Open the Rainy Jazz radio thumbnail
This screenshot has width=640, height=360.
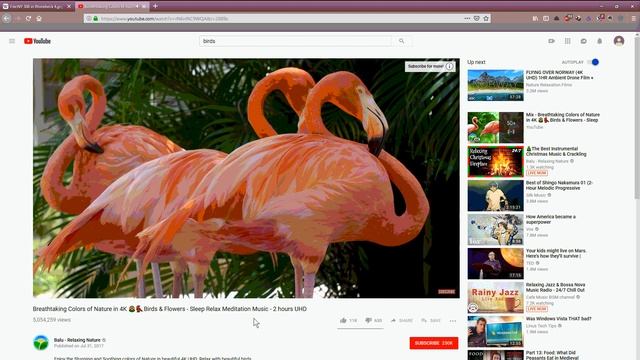[495, 297]
